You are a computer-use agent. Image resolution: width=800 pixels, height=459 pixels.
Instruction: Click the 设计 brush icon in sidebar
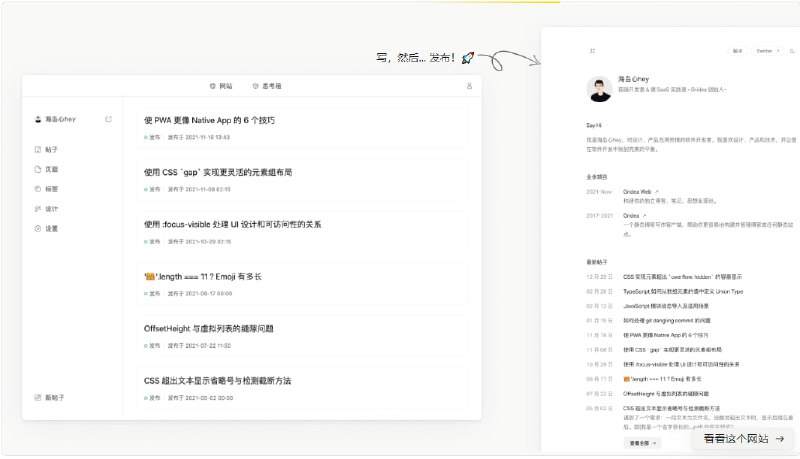[x=38, y=209]
